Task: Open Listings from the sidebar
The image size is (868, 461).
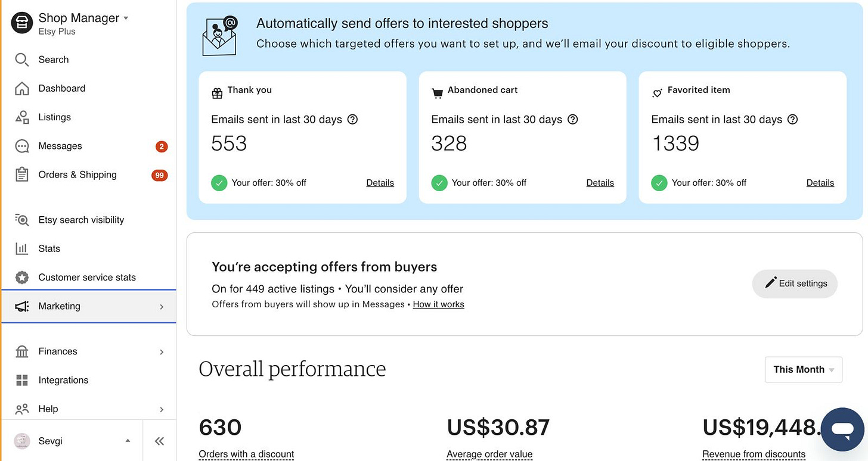Action: 54,117
